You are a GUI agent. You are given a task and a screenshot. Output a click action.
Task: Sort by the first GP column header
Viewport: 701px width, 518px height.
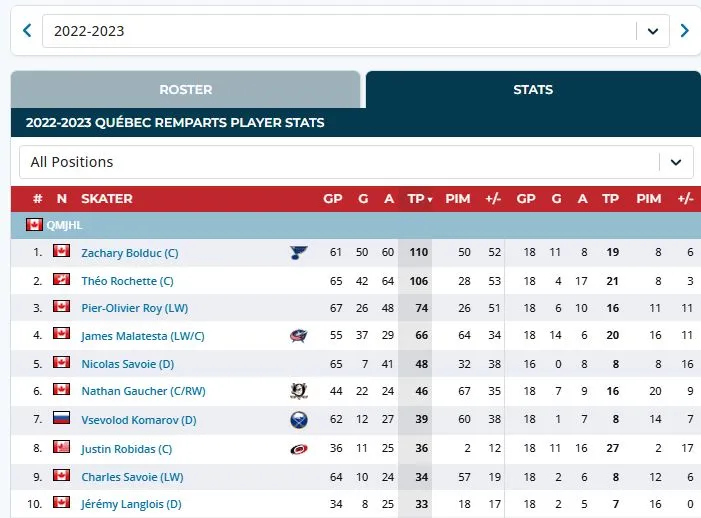click(333, 199)
